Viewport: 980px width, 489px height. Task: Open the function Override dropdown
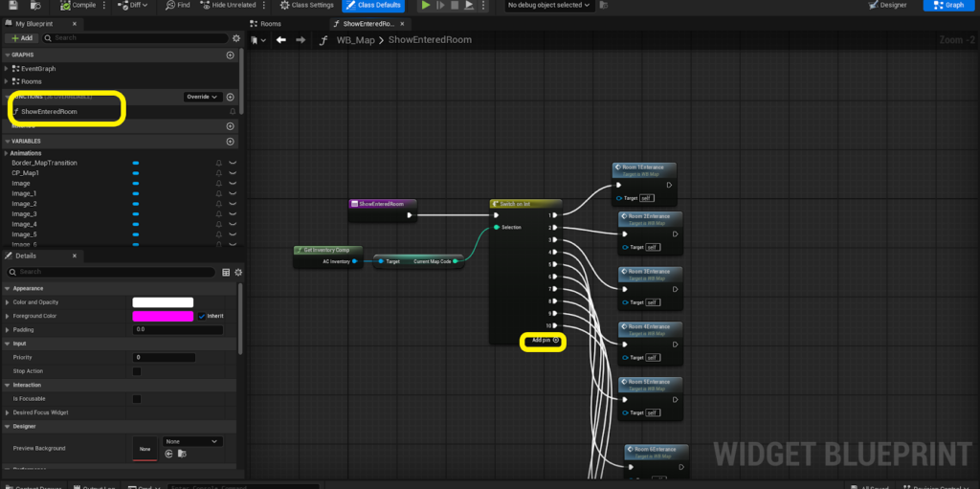tap(202, 97)
